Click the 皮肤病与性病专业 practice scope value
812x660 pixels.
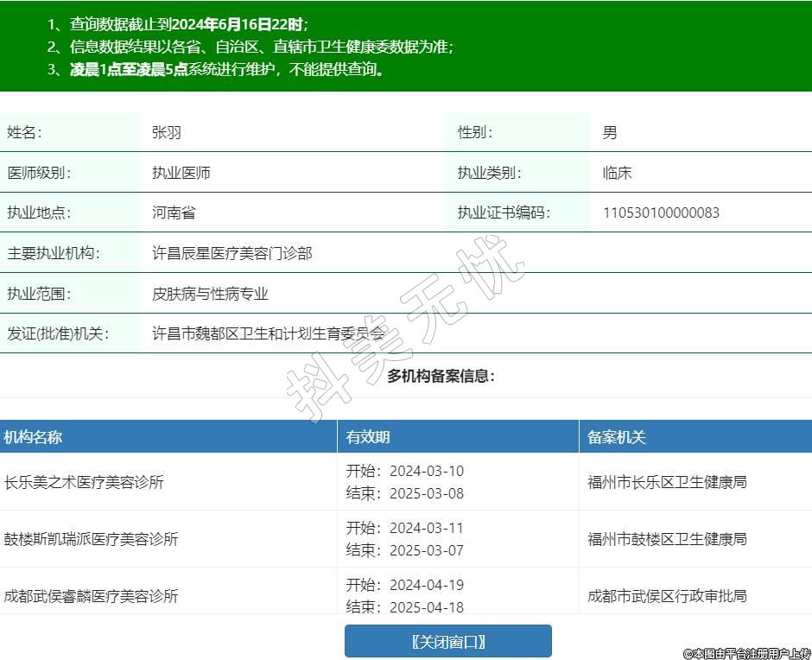(x=211, y=294)
